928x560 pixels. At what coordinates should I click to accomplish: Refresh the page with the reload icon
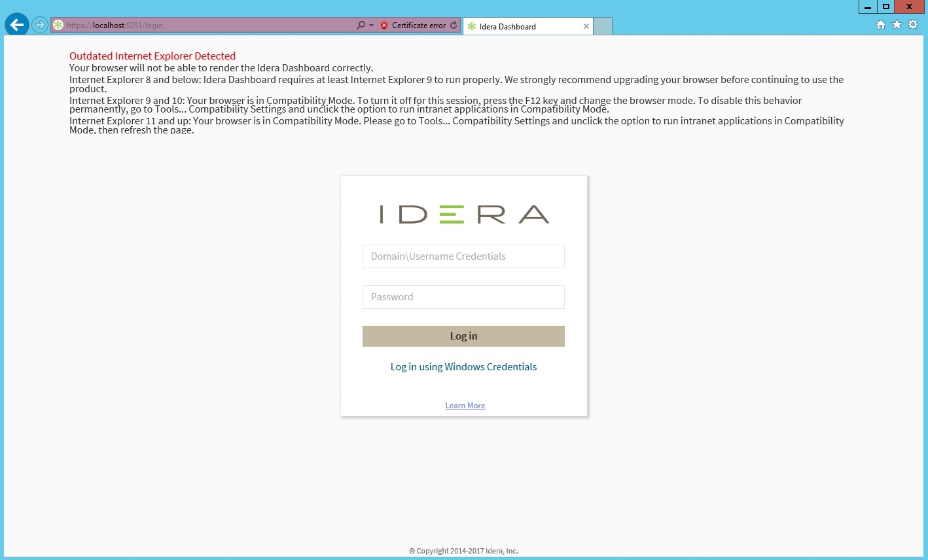[454, 26]
